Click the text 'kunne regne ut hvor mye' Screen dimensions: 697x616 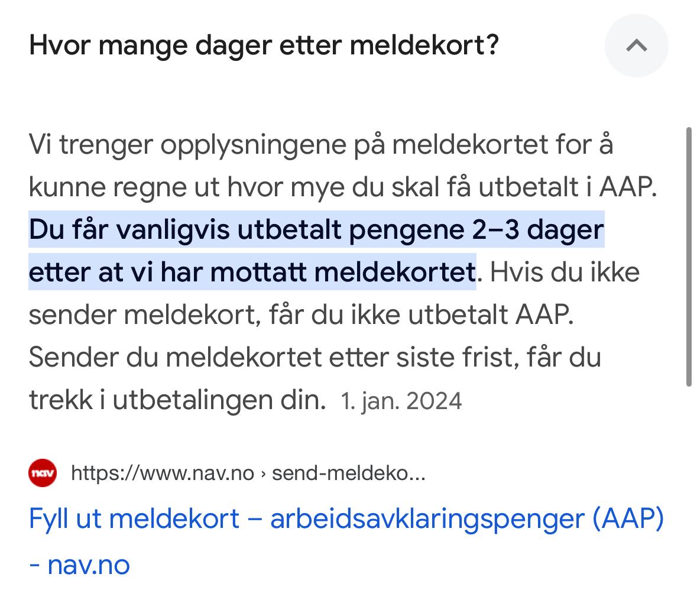click(x=187, y=187)
